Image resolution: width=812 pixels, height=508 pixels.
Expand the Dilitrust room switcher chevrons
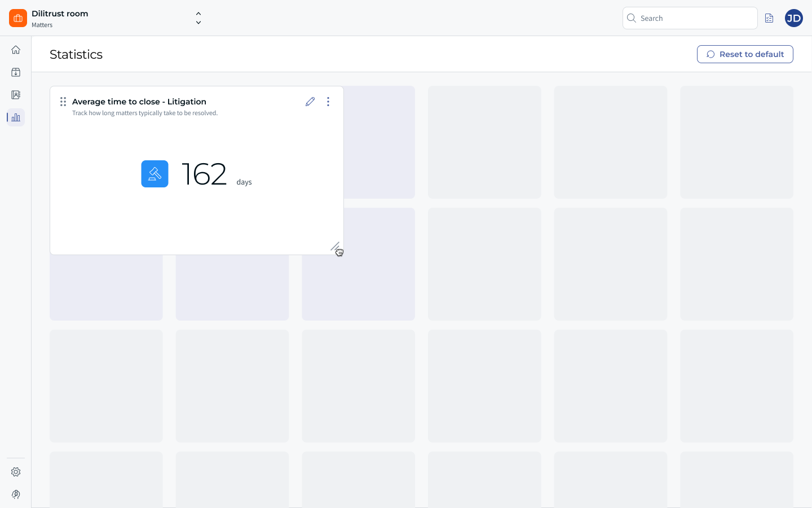[x=198, y=18]
